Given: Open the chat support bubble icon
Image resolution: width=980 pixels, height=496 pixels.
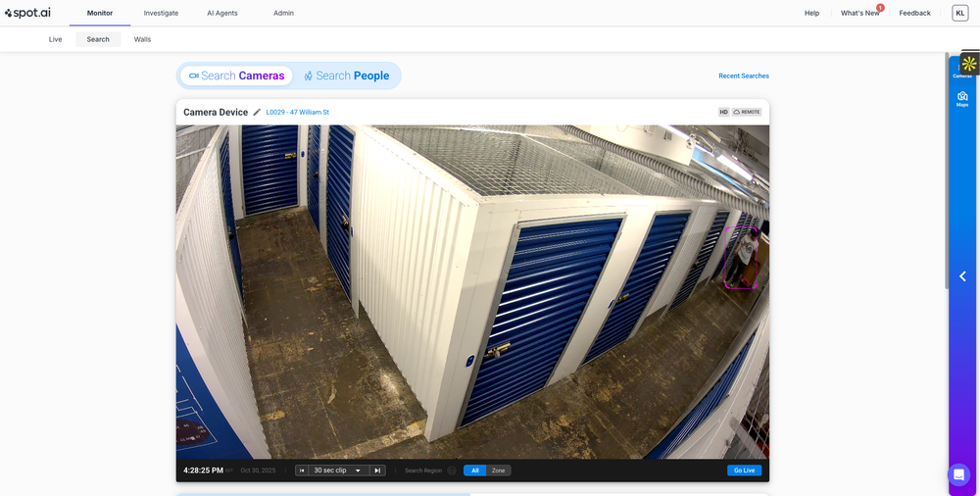Looking at the screenshot, I should 958,474.
